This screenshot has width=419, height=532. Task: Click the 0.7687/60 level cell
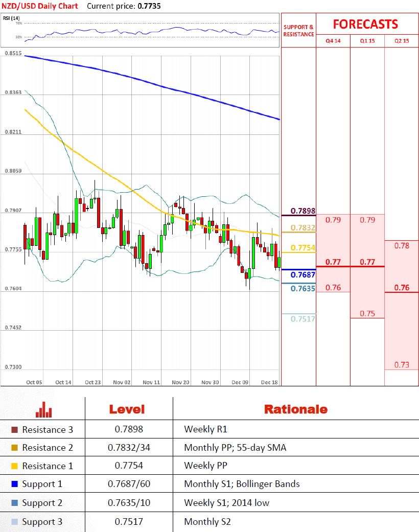[129, 484]
